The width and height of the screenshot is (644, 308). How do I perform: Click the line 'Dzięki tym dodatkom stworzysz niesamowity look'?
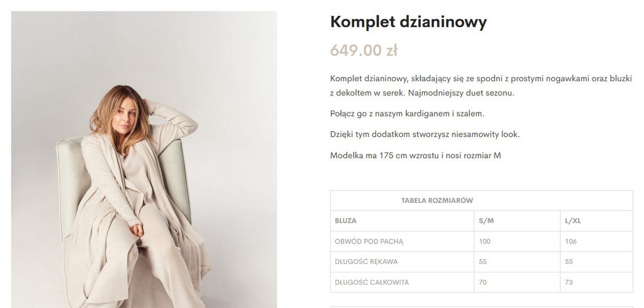(425, 134)
